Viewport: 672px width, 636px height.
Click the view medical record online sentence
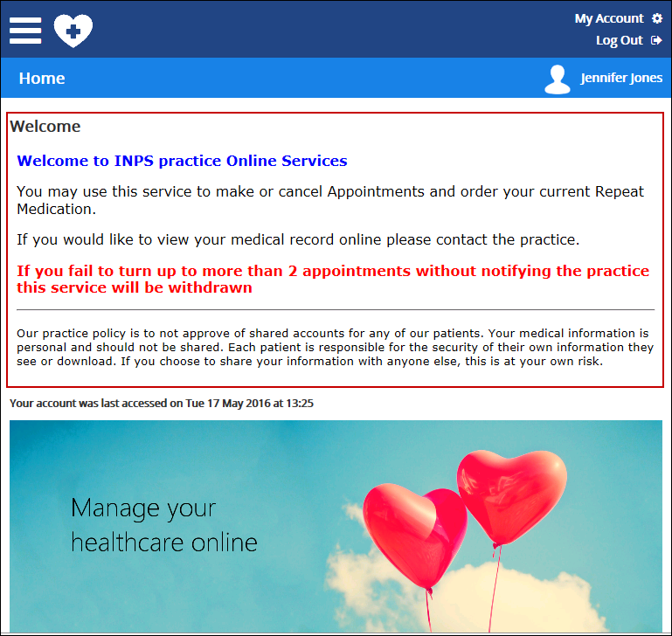[298, 239]
